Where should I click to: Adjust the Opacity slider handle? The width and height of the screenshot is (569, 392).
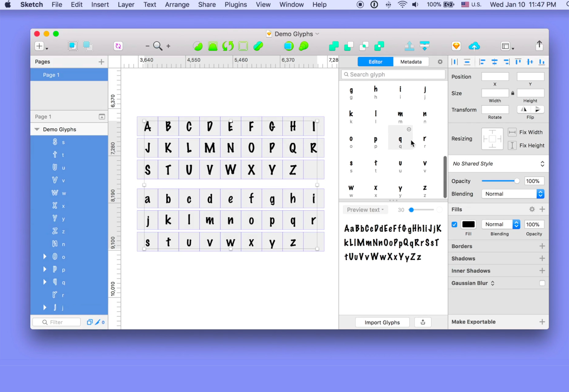(517, 181)
